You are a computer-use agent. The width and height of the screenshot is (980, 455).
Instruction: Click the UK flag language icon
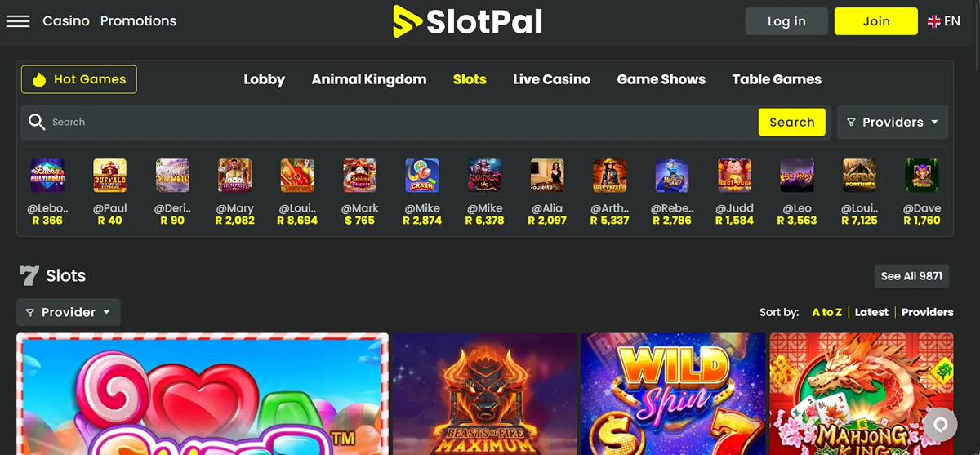(x=934, y=22)
